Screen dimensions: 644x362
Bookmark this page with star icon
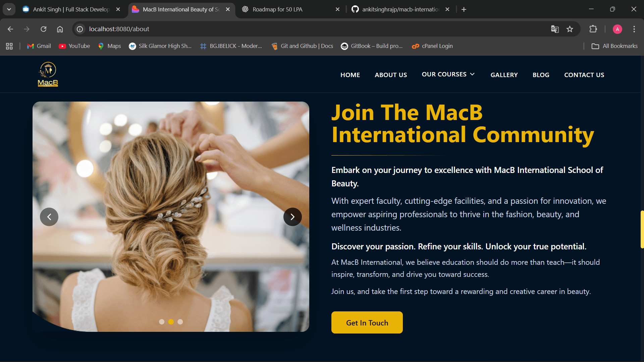570,29
